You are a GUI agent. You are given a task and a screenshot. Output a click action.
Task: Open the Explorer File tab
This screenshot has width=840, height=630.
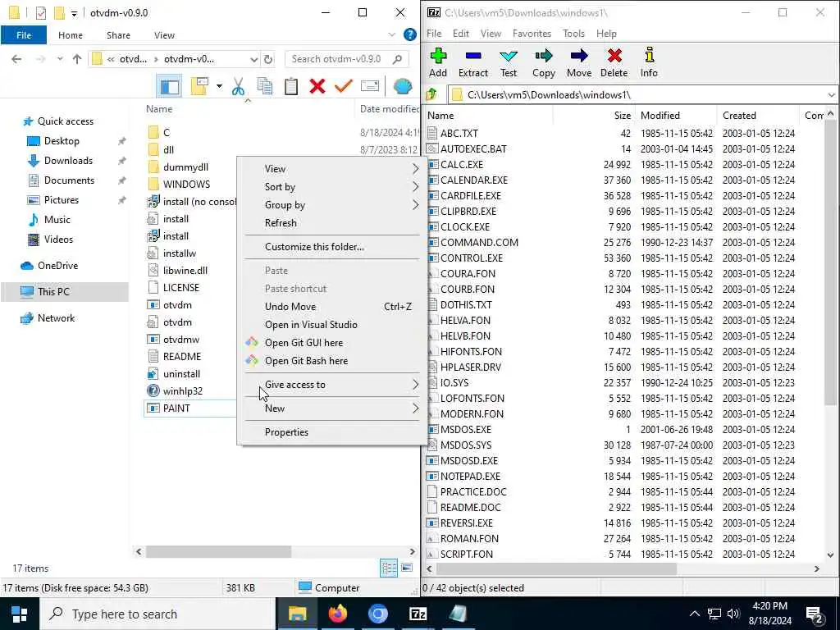click(x=24, y=34)
